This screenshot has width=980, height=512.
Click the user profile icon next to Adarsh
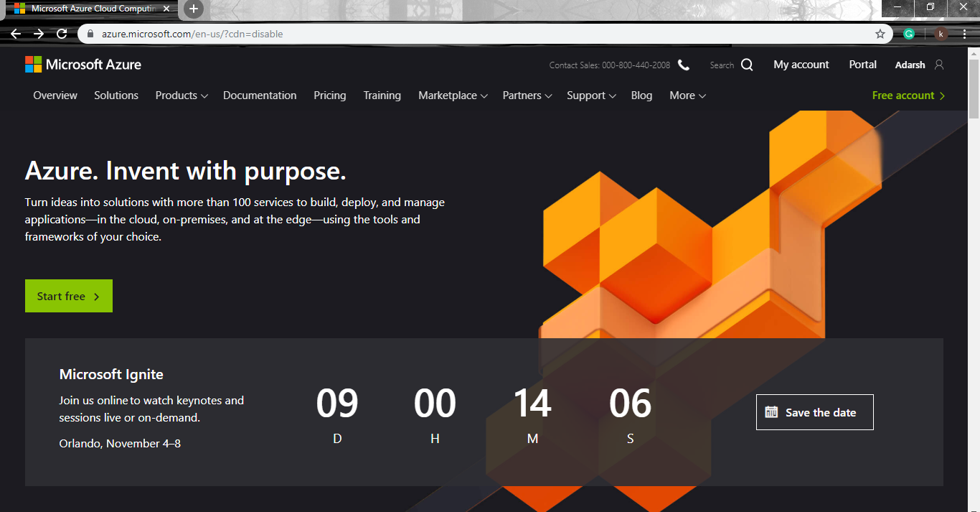pyautogui.click(x=939, y=65)
